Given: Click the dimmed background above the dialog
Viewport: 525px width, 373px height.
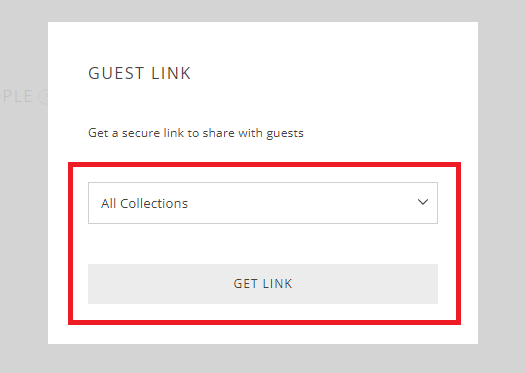Looking at the screenshot, I should [262, 11].
